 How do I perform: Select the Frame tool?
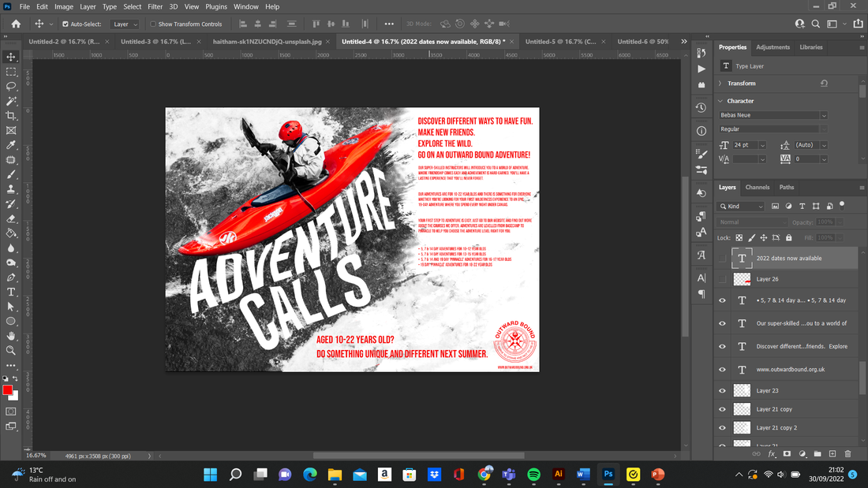tap(11, 131)
